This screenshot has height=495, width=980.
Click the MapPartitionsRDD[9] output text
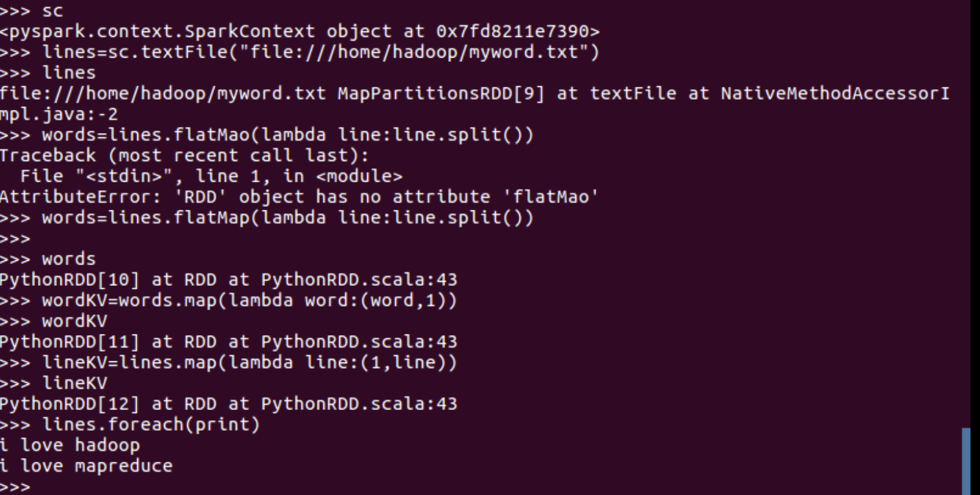[x=440, y=94]
